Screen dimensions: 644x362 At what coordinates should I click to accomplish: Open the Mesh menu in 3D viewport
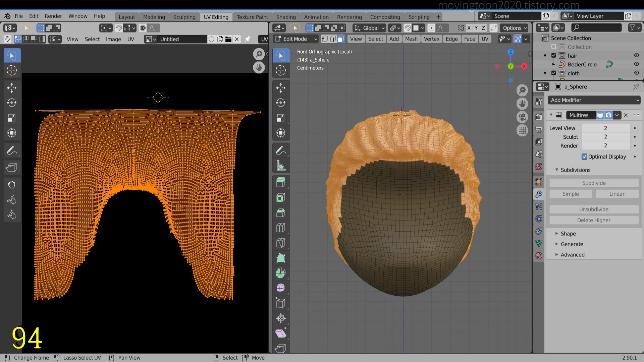(x=411, y=39)
